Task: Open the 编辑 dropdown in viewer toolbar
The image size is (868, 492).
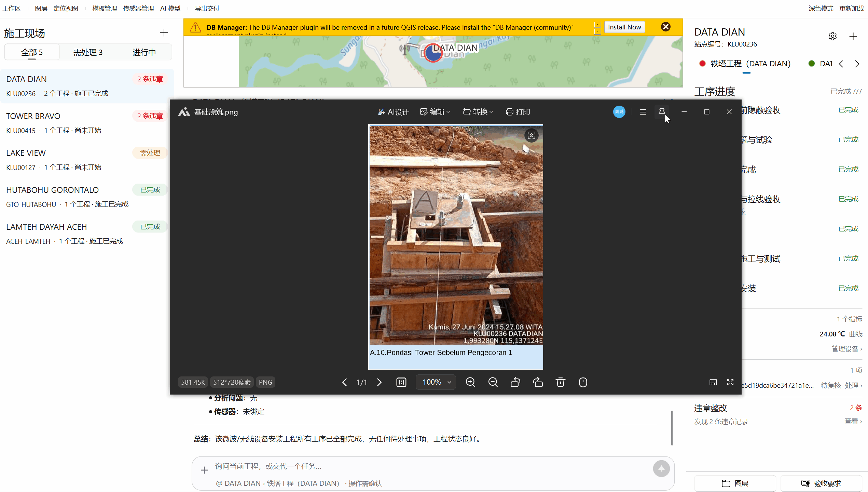Action: point(435,112)
